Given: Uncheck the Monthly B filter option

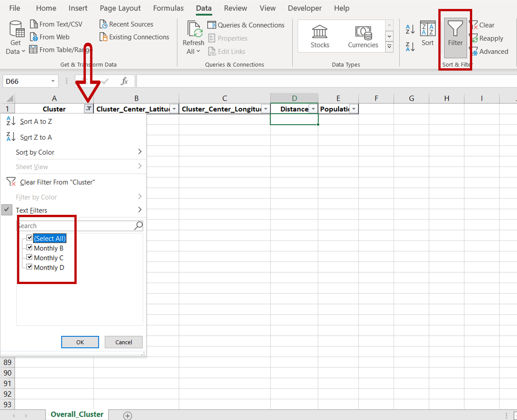Looking at the screenshot, I should coord(29,248).
